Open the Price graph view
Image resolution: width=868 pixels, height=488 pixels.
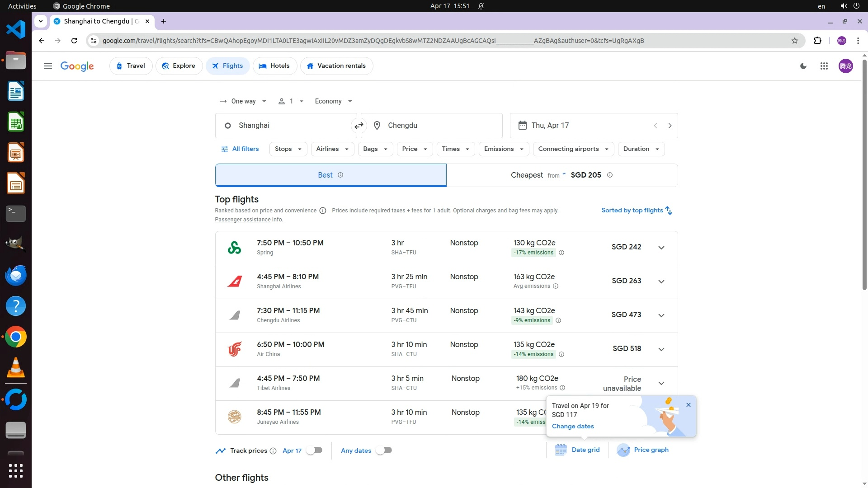click(x=642, y=450)
